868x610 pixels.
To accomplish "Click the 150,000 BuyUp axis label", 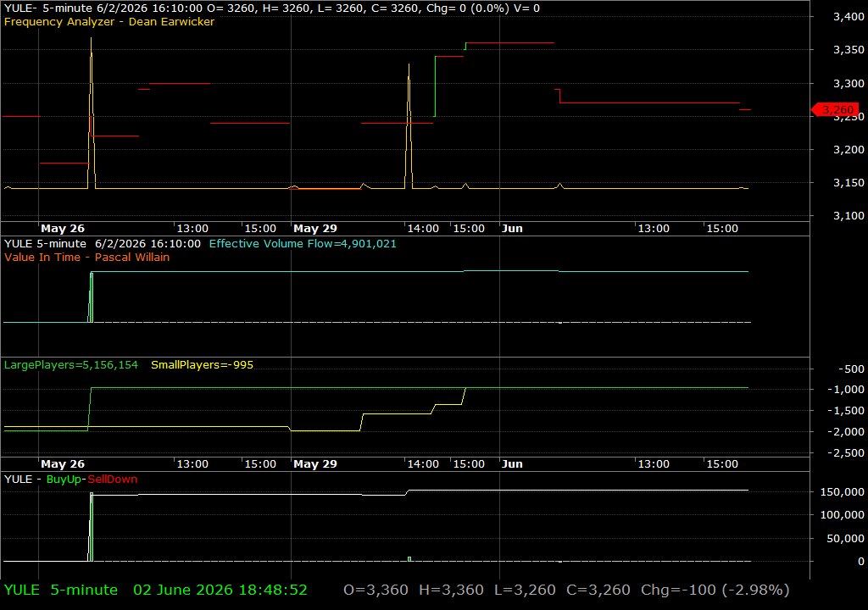I will (x=843, y=491).
